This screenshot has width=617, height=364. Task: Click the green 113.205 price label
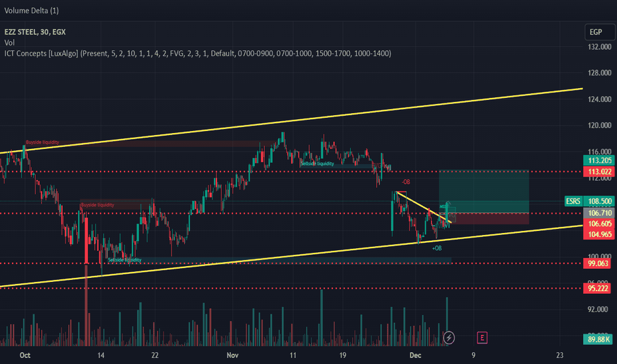coord(598,160)
